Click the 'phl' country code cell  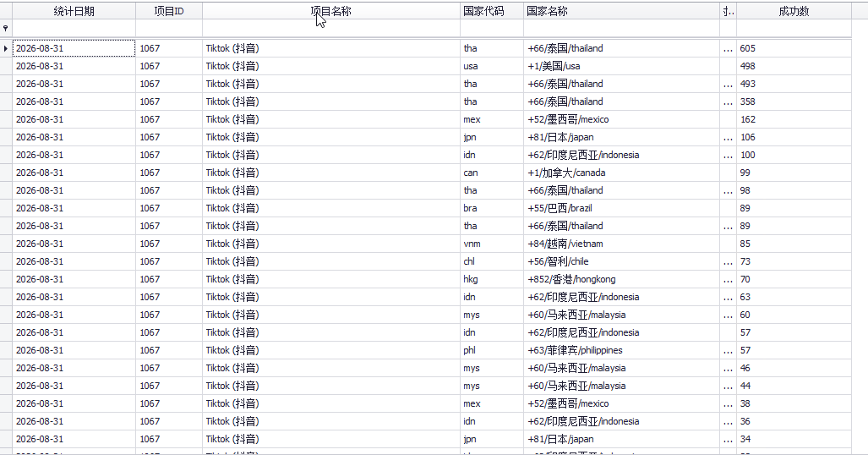(492, 349)
